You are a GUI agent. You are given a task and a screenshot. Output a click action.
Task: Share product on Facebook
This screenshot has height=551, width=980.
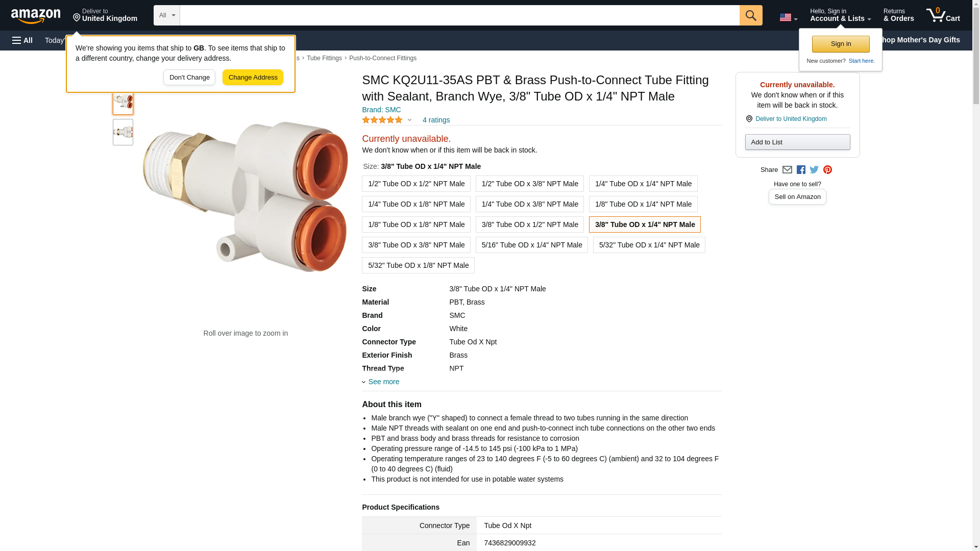pyautogui.click(x=801, y=170)
